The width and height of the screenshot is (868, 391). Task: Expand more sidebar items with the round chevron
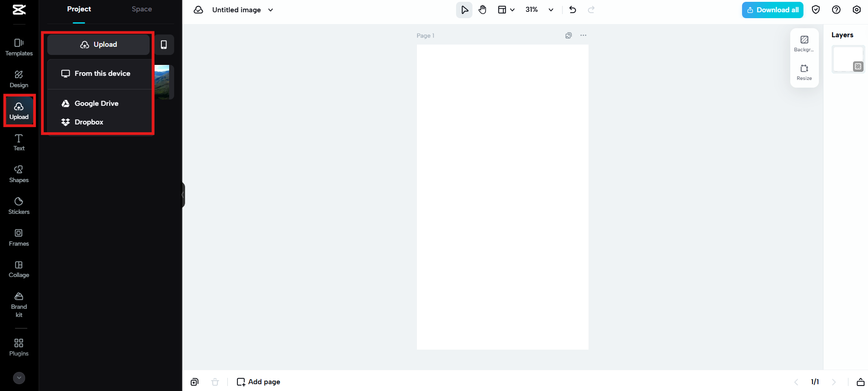click(19, 378)
